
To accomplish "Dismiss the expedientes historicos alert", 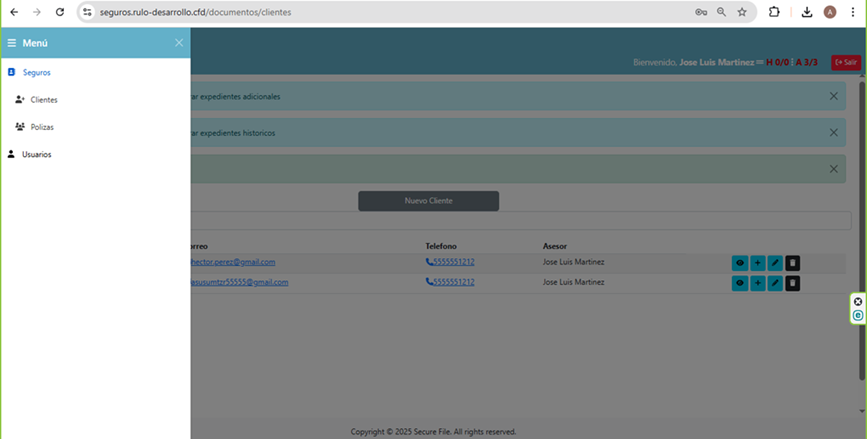I will point(833,132).
